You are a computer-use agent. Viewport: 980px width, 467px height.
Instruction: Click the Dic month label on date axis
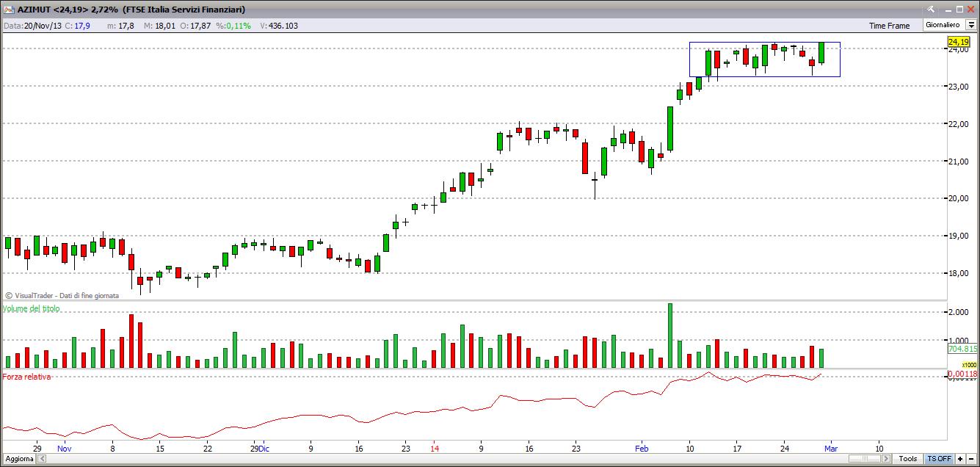(264, 448)
